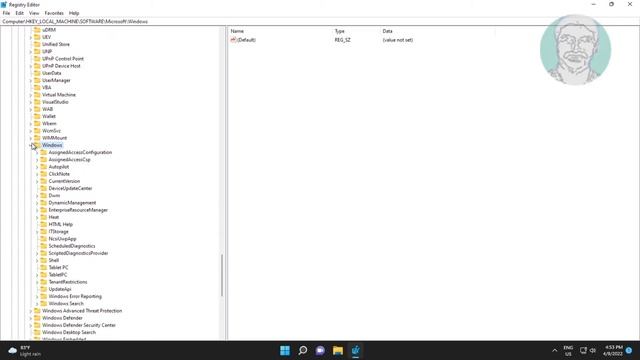Screen dimensions: 640x360
Task: Expand the Windows Search key
Action: [x=37, y=304]
